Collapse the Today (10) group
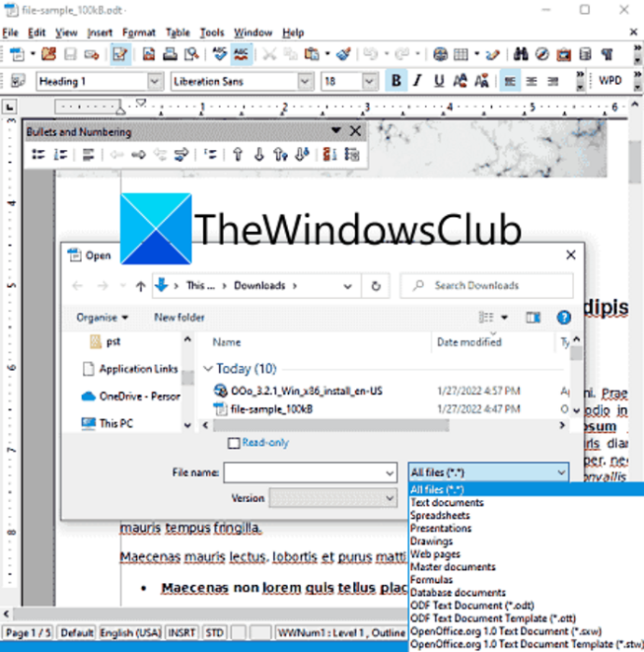Screen dimensions: 644x652 click(x=208, y=369)
